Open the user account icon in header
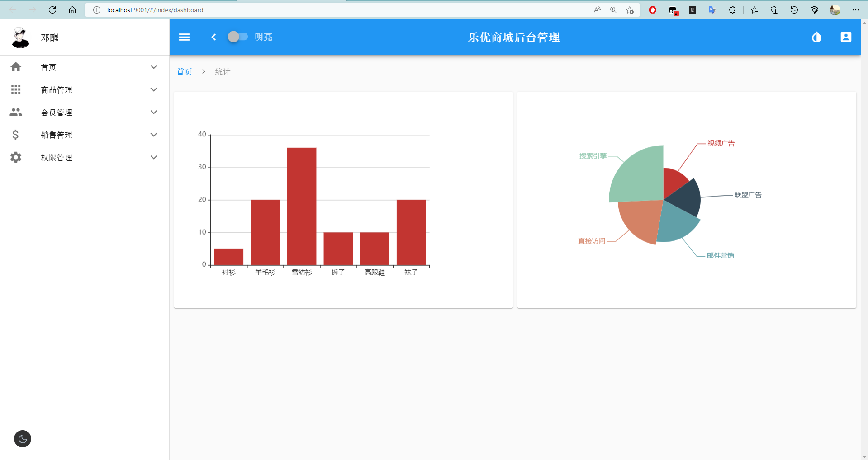Screen dimensions: 868x460 point(846,37)
